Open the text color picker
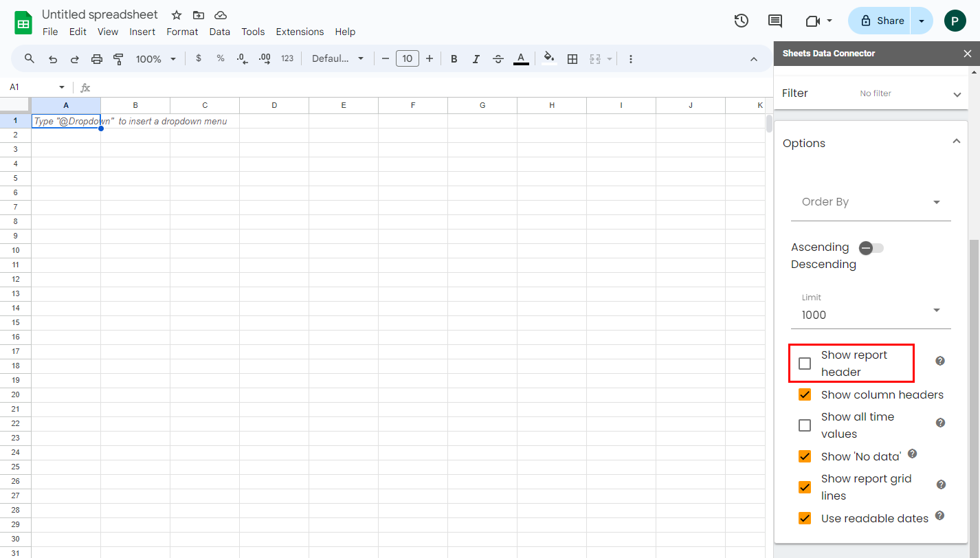 pyautogui.click(x=521, y=59)
